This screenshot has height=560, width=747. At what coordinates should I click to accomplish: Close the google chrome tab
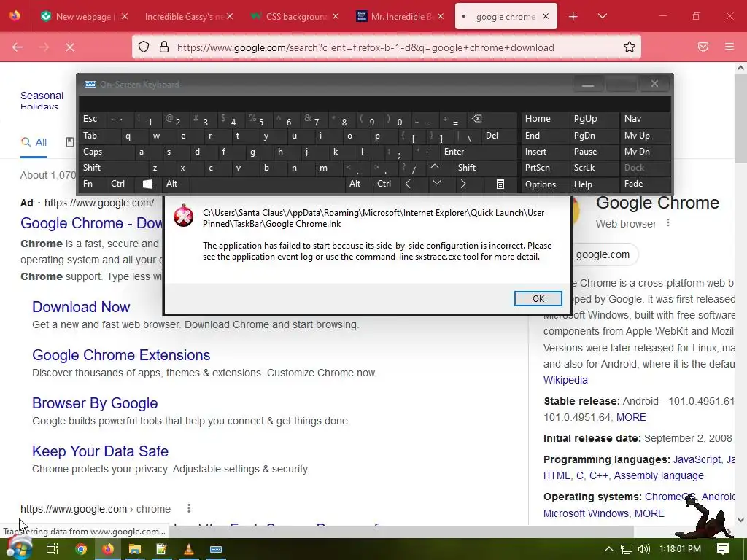546,16
